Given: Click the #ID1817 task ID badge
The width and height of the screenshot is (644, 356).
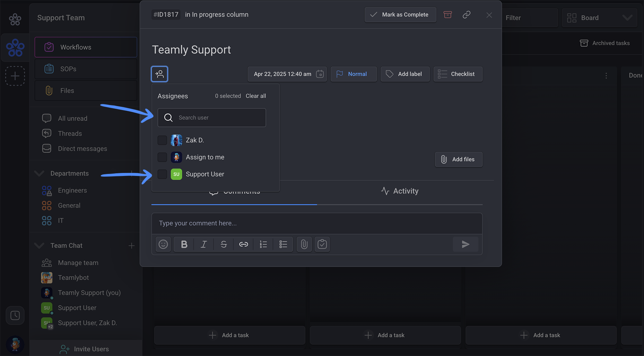Looking at the screenshot, I should (x=166, y=15).
